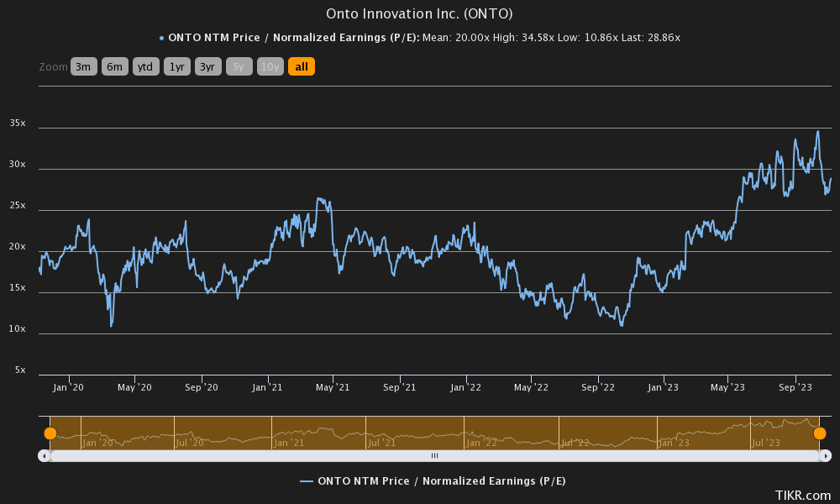
Task: Click the right orange range slider handle
Action: click(821, 432)
